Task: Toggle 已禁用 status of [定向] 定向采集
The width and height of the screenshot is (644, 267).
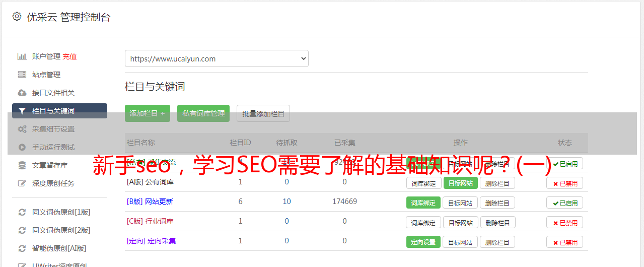Action: (564, 242)
